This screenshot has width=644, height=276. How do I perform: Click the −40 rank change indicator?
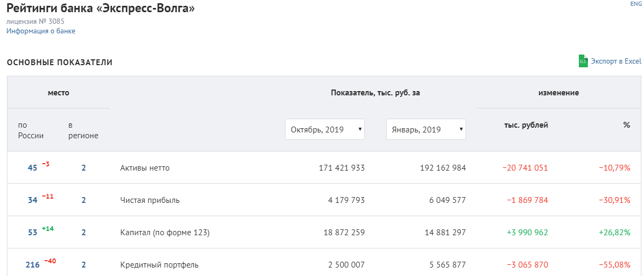(x=50, y=261)
